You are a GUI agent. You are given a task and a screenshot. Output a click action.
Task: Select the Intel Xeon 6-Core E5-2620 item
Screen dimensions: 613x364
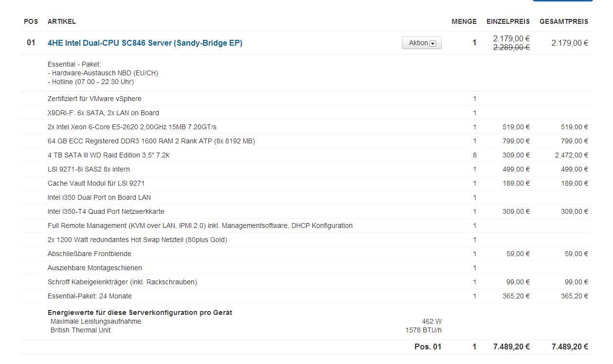(132, 127)
